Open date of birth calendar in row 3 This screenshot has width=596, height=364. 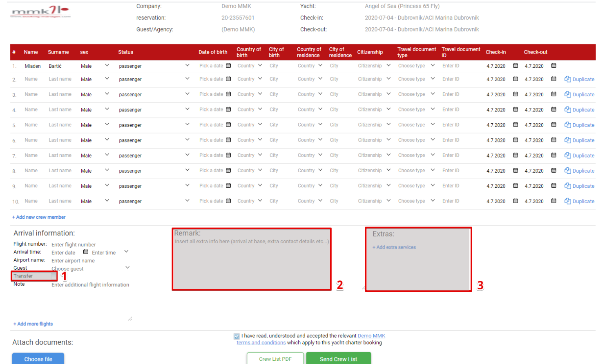point(228,94)
